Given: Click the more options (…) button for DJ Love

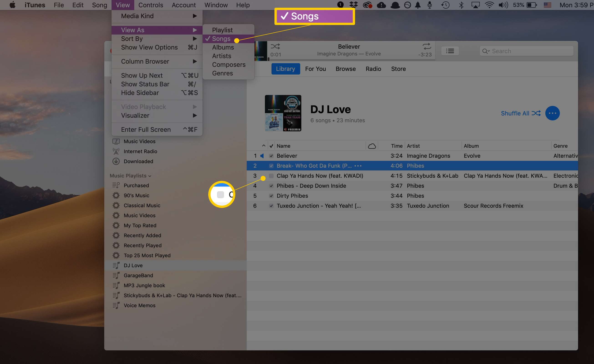Looking at the screenshot, I should click(552, 113).
